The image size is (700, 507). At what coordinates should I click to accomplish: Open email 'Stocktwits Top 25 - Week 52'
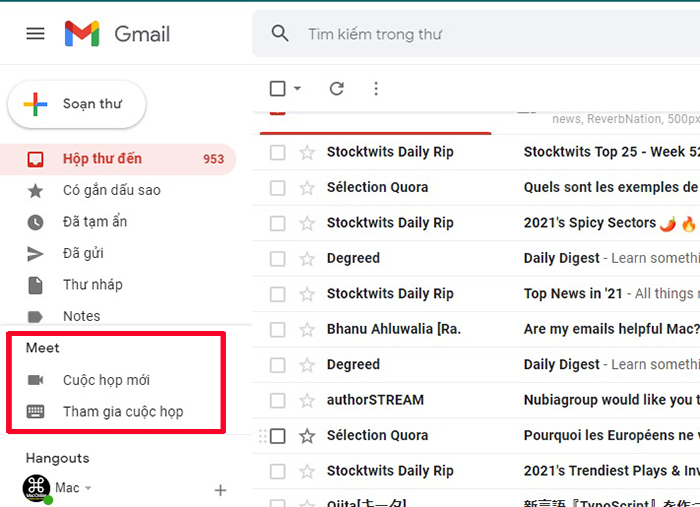click(612, 152)
